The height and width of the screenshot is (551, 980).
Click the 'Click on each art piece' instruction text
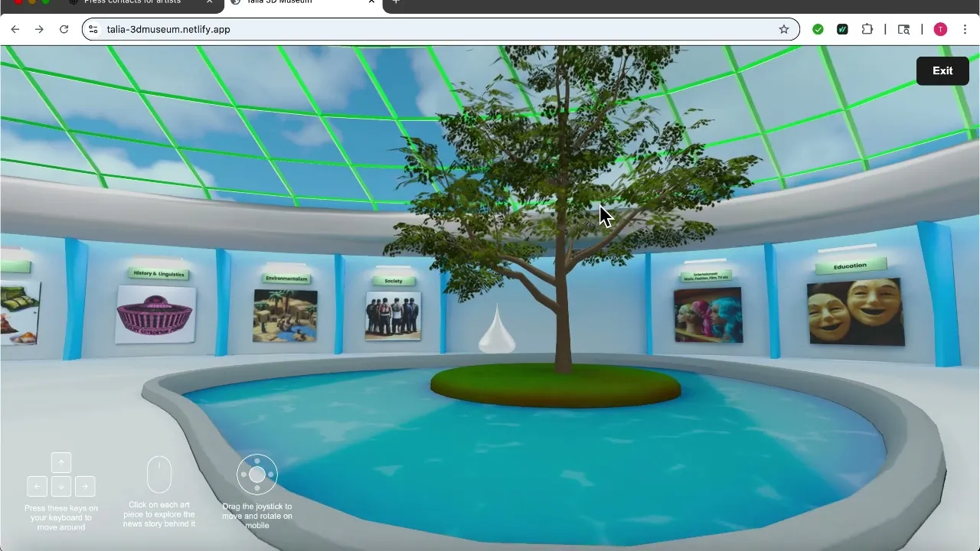(x=159, y=514)
